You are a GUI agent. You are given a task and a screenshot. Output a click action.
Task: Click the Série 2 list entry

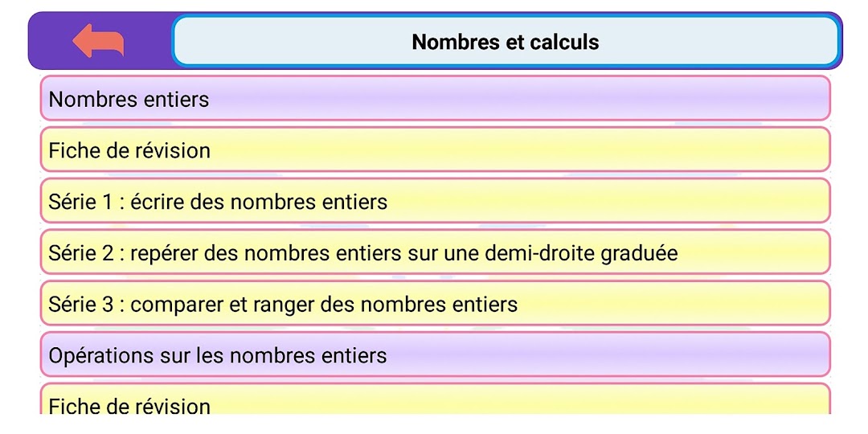point(435,252)
